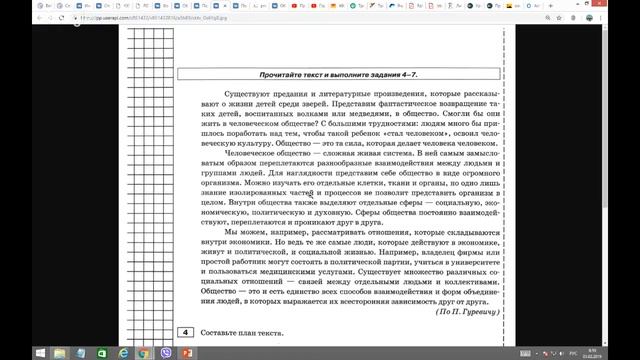Switch to the first YouTube tab
640x360 pixels.
click(x=299, y=6)
